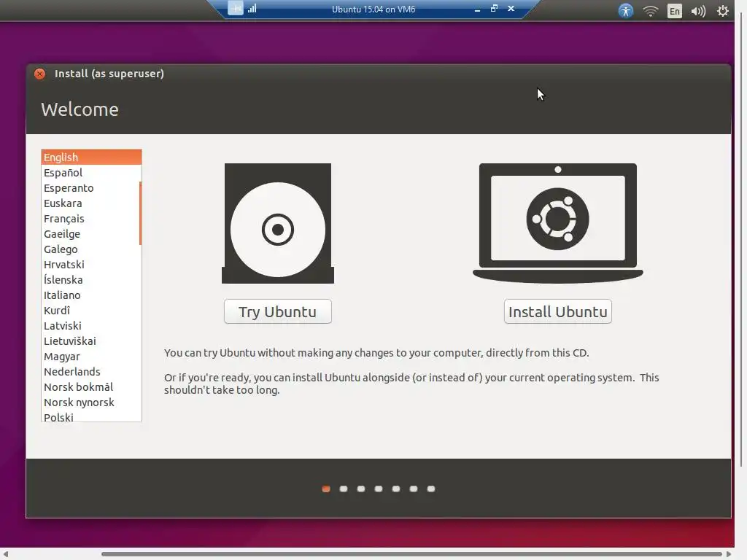This screenshot has height=560, width=747.
Task: Click the vertical scrollbar on right edge
Action: 741,238
